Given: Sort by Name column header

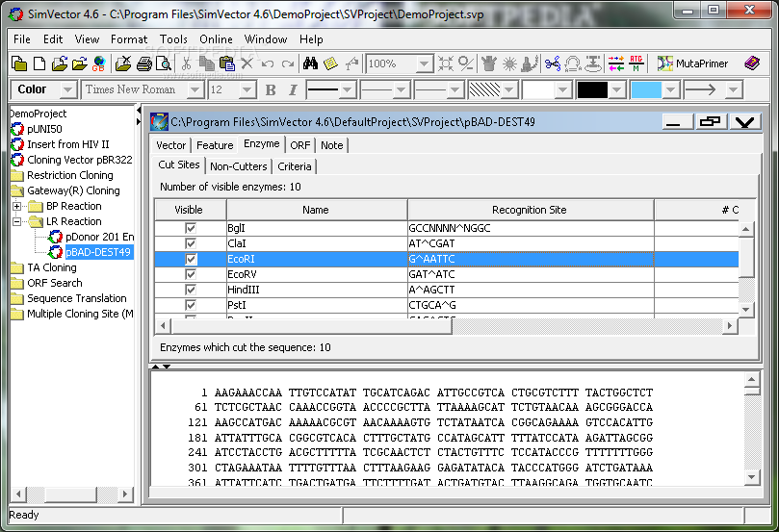Looking at the screenshot, I should (317, 210).
